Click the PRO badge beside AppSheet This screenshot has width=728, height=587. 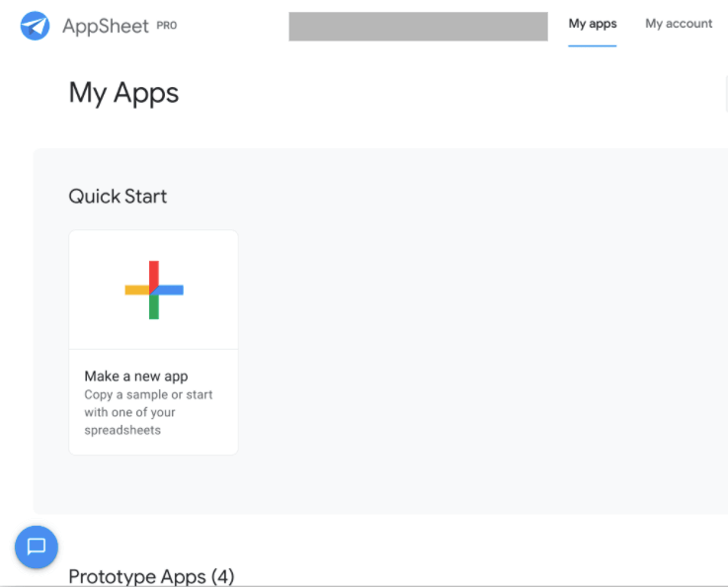click(x=167, y=26)
